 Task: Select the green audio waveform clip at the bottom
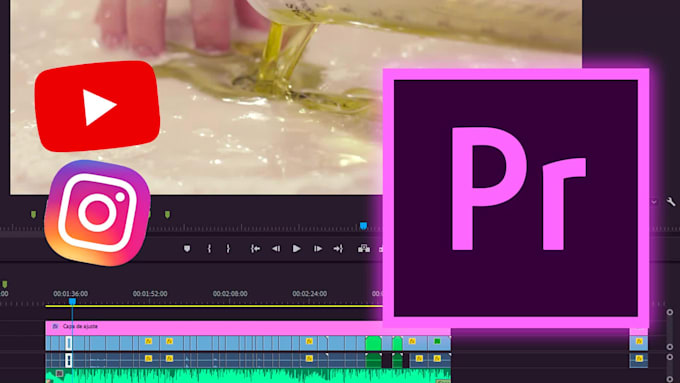click(248, 376)
